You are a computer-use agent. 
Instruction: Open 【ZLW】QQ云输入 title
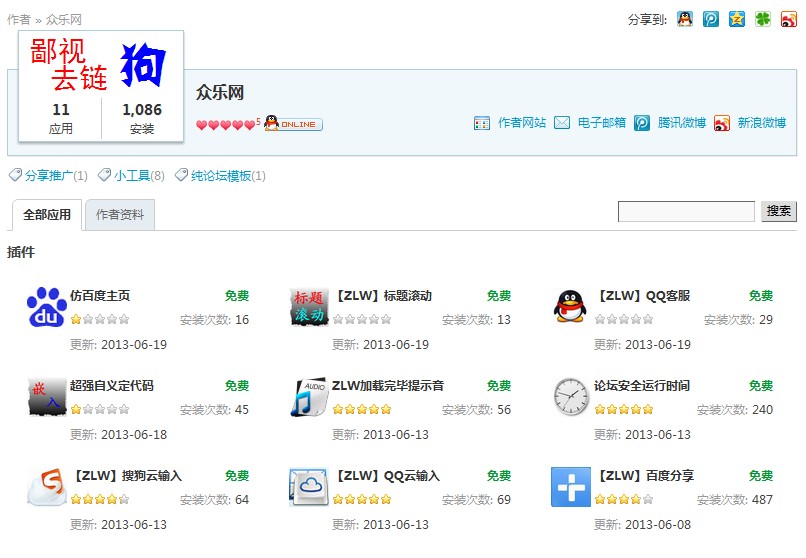(x=387, y=476)
